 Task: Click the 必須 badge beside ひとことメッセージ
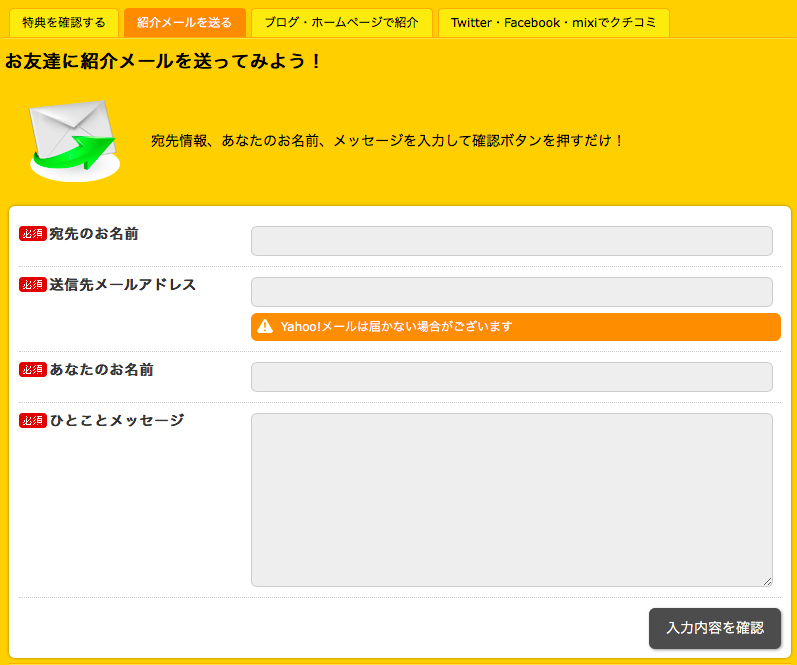(x=33, y=420)
